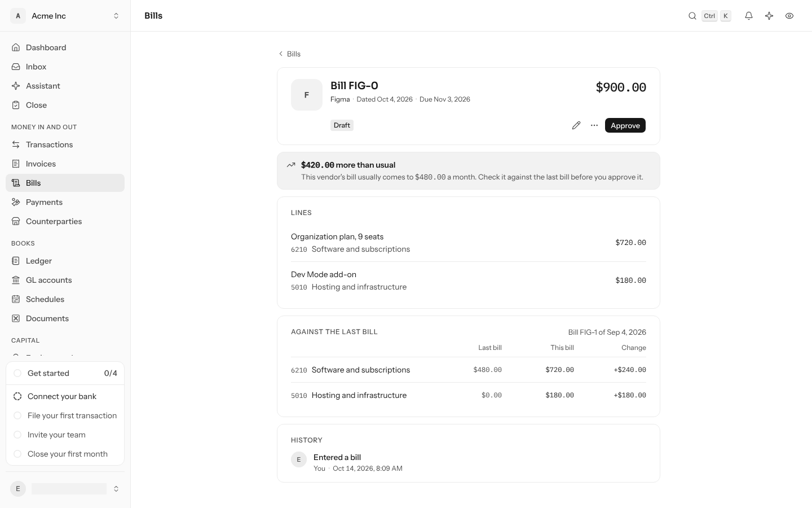This screenshot has width=812, height=508.
Task: Edit the bill with pencil icon
Action: pyautogui.click(x=576, y=125)
